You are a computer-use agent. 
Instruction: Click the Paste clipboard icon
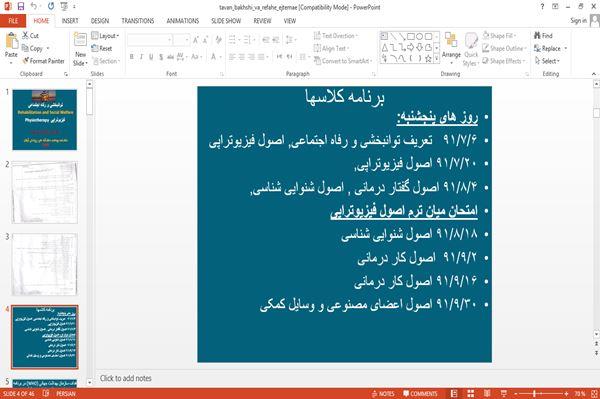pos(11,41)
